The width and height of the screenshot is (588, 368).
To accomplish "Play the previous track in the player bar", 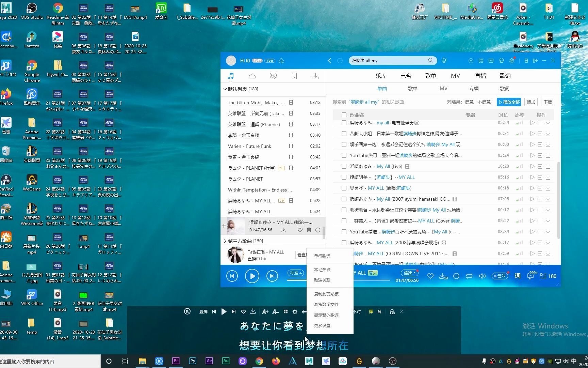I will point(232,276).
